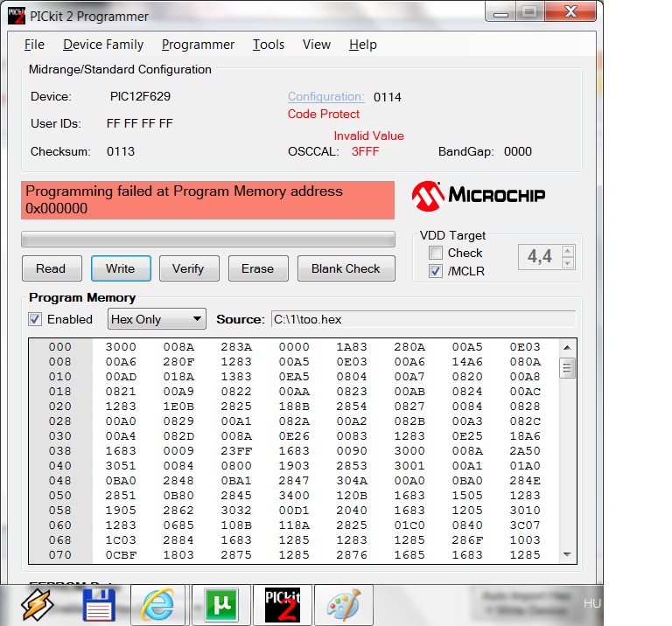
Task: Open the Tools menu
Action: [x=269, y=45]
